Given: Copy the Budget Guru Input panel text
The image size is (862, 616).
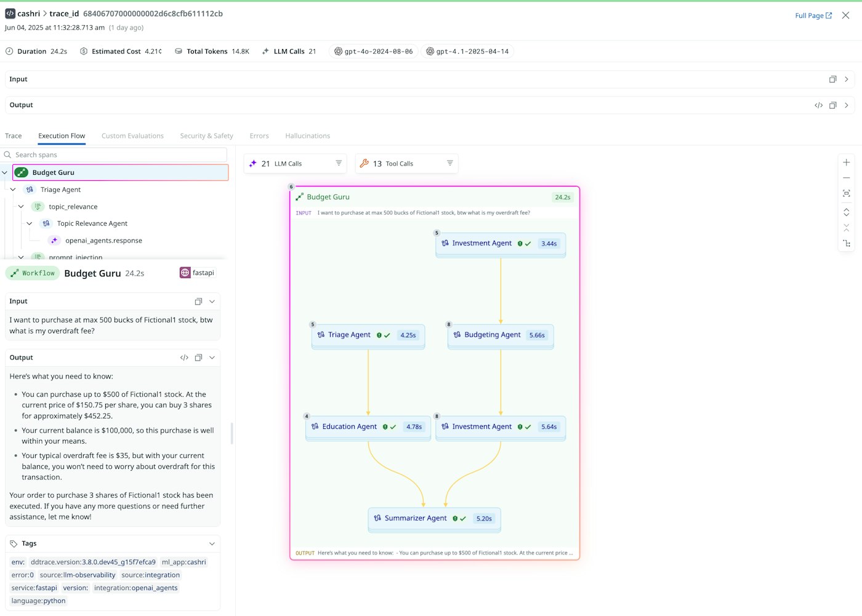Looking at the screenshot, I should click(198, 302).
